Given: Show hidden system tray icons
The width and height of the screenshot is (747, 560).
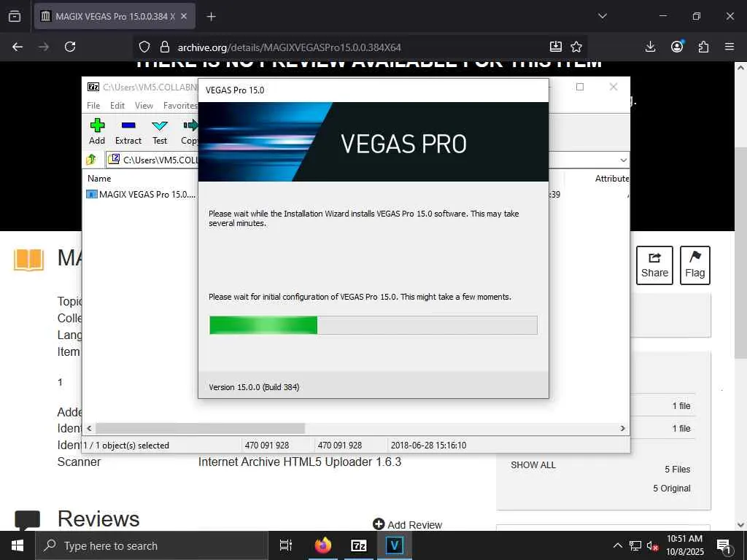Looking at the screenshot, I should point(617,545).
